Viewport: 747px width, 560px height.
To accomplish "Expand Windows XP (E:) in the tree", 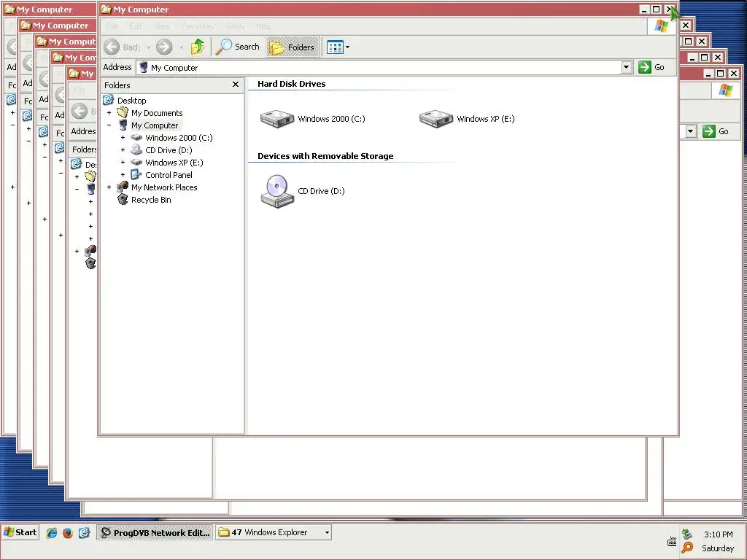I will [x=123, y=163].
